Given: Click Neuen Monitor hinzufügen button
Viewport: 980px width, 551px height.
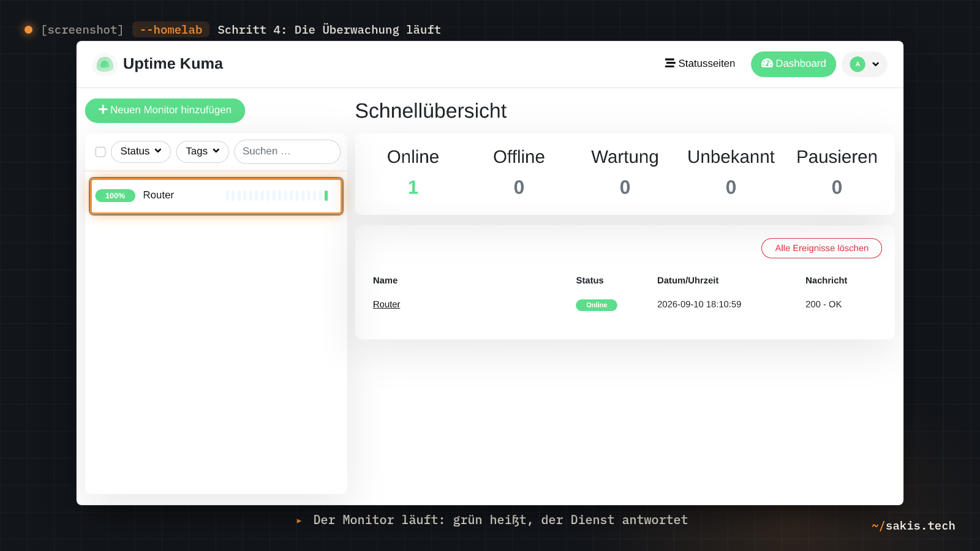Looking at the screenshot, I should point(165,110).
